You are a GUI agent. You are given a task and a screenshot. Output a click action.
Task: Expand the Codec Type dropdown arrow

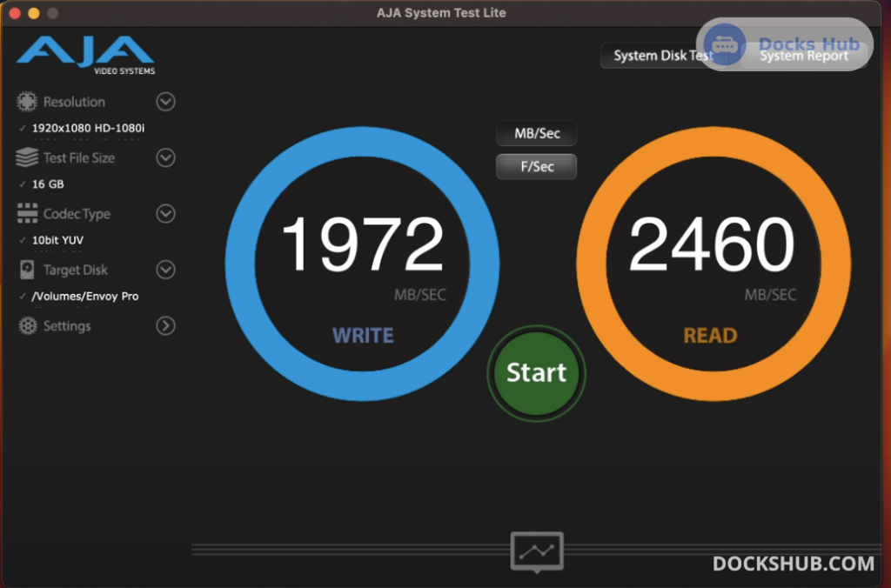pyautogui.click(x=166, y=214)
